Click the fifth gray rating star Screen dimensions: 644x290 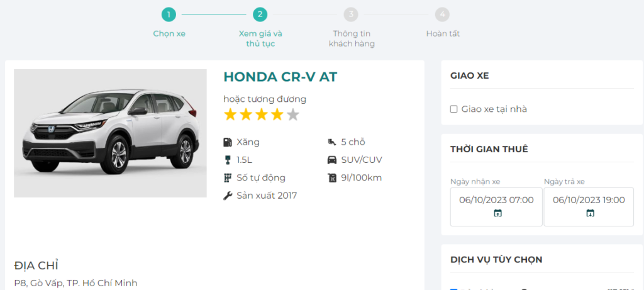click(x=293, y=115)
